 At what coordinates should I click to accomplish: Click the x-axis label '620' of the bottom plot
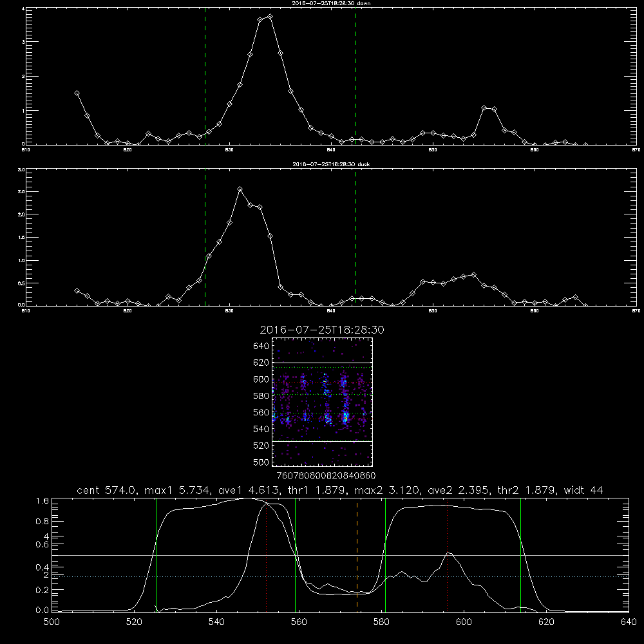[x=546, y=622]
